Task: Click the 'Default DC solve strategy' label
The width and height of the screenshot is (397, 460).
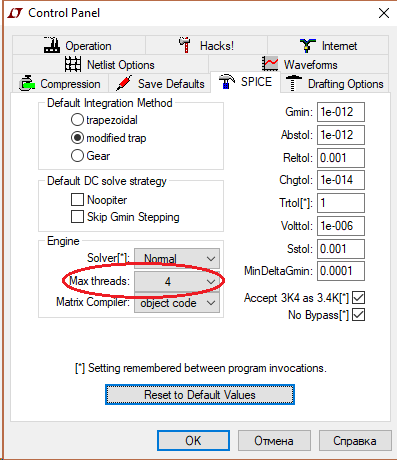Action: (x=107, y=181)
